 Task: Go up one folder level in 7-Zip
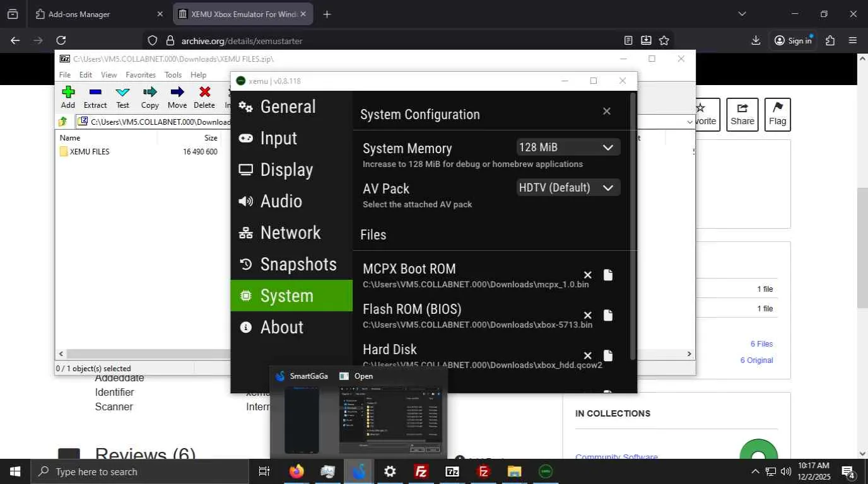coord(63,122)
